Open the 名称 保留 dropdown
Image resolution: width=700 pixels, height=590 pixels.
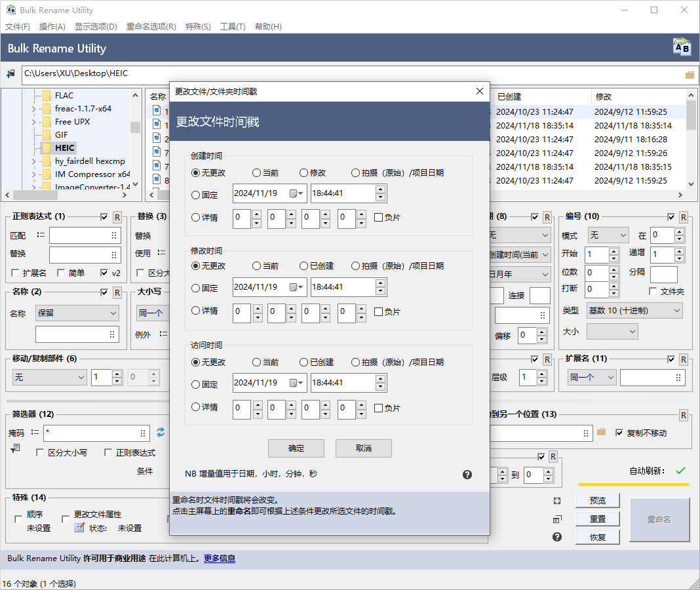point(77,313)
